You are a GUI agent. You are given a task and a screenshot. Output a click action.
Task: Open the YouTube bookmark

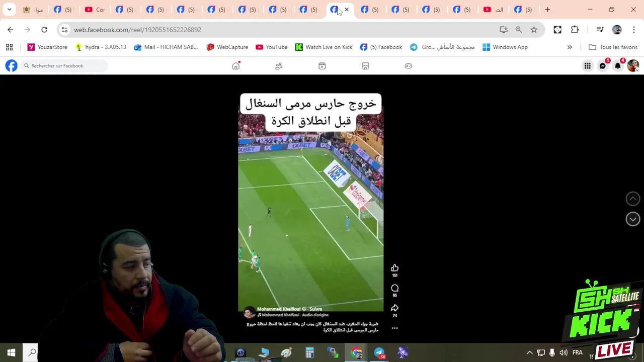click(272, 47)
